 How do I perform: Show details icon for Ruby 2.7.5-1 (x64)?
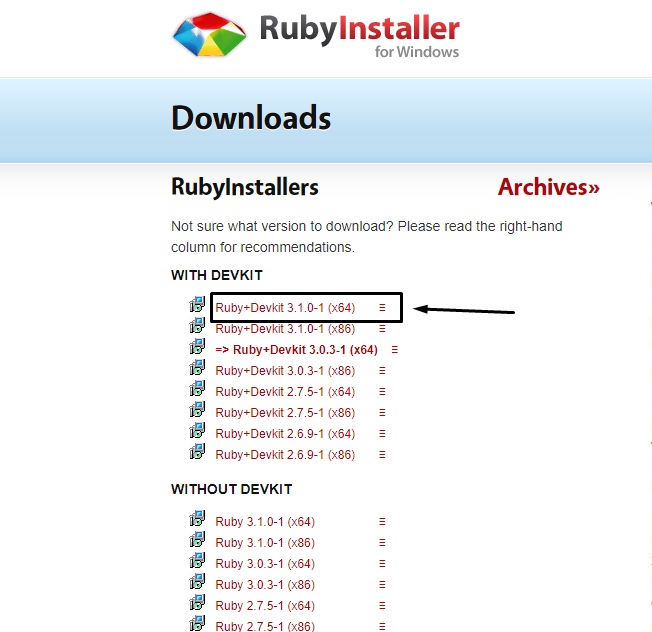pyautogui.click(x=382, y=606)
